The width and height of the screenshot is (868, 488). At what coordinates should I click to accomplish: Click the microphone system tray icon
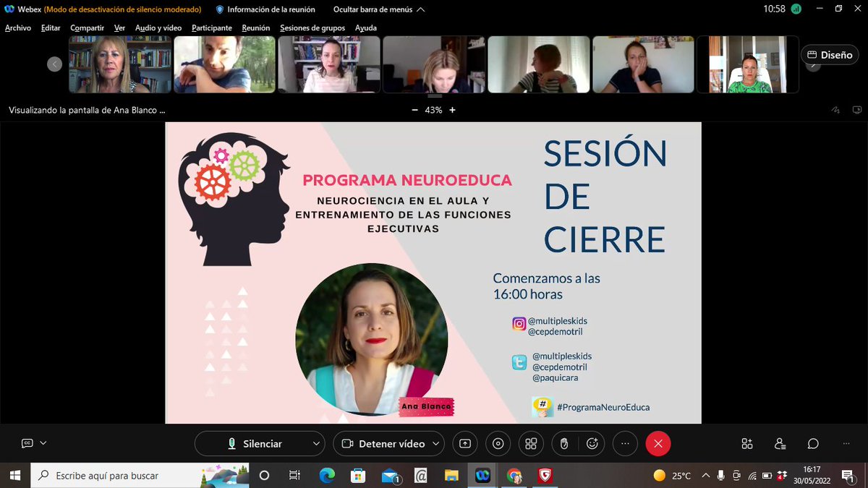721,475
